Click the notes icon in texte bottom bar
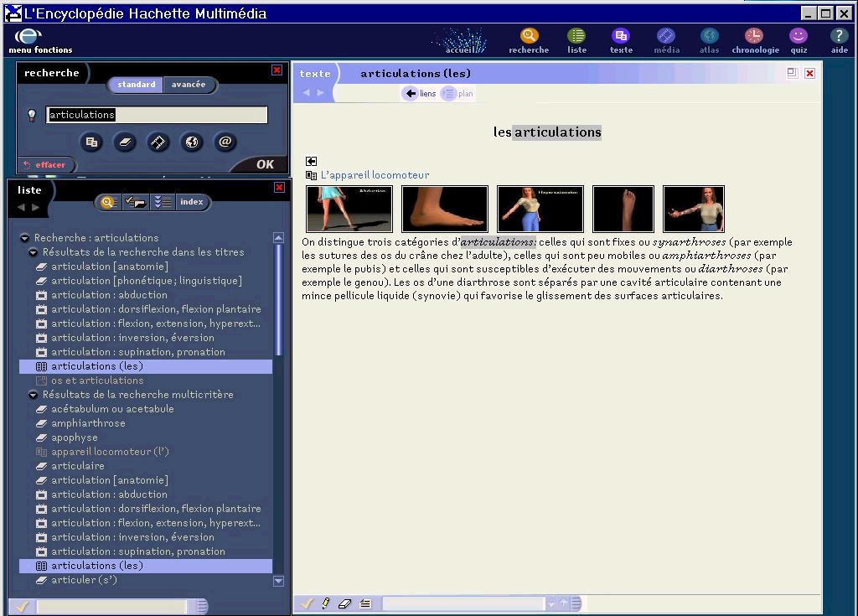 click(x=365, y=603)
